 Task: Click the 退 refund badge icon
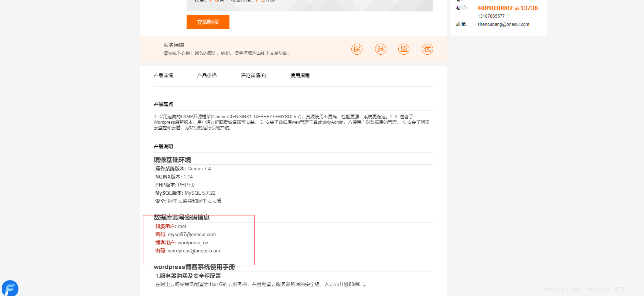381,49
